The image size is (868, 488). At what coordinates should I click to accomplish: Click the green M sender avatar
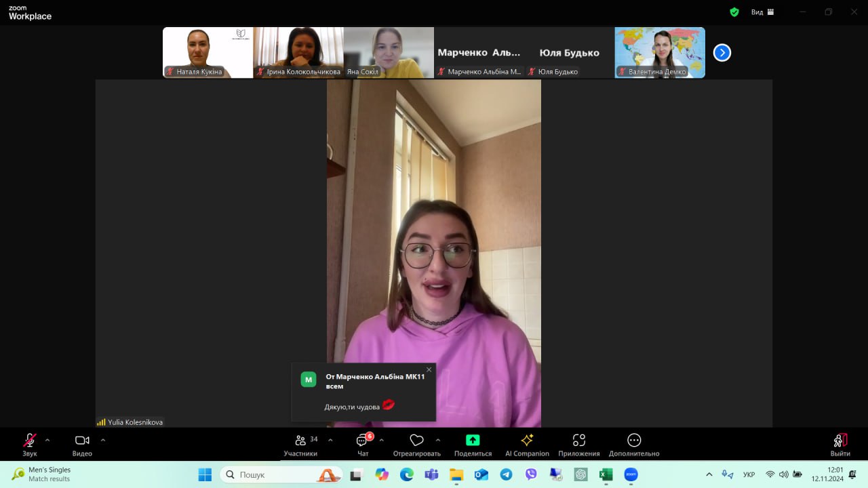(309, 380)
